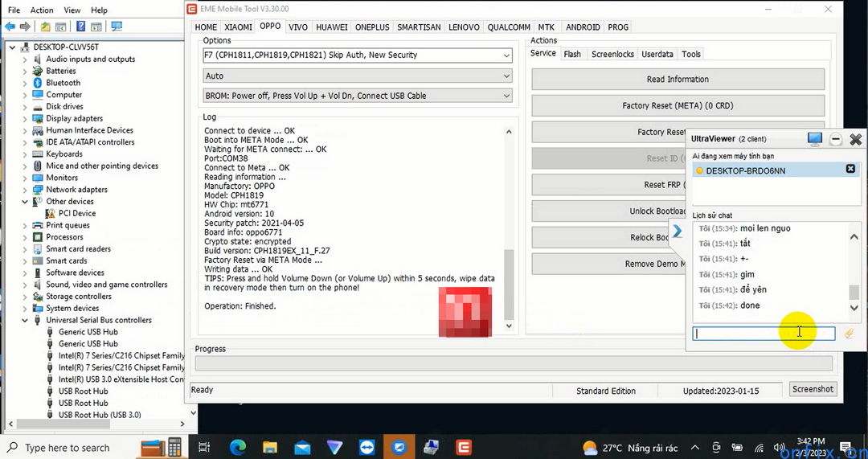Open the Userdata actions tab
868x459 pixels.
pos(657,55)
